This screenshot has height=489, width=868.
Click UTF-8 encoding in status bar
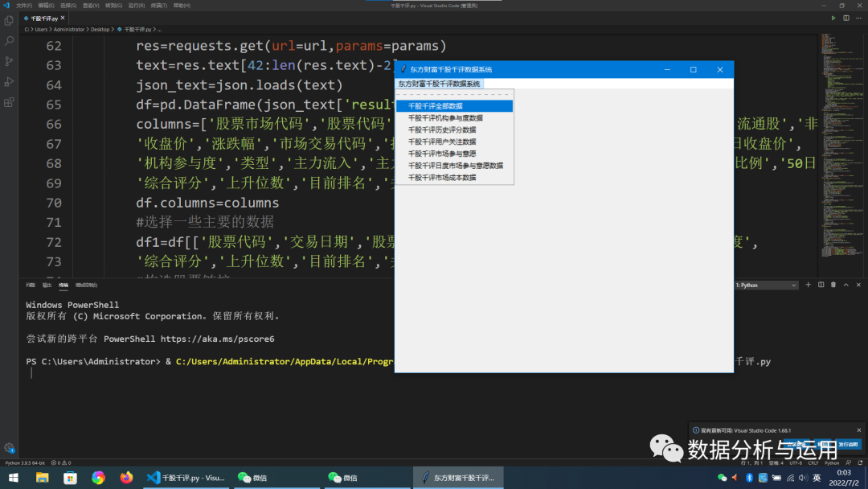(796, 463)
